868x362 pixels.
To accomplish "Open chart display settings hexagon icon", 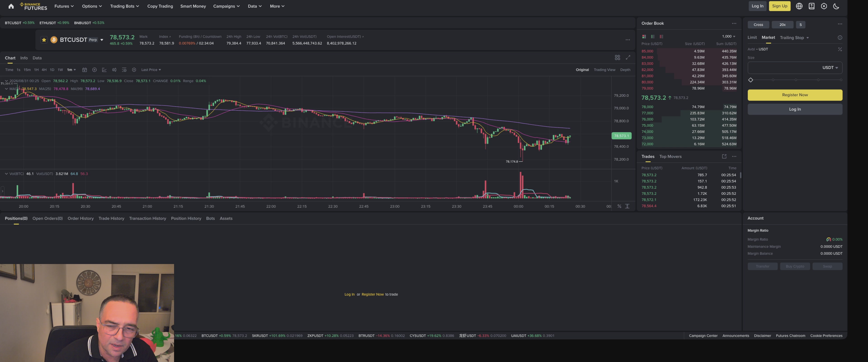I will pyautogui.click(x=134, y=70).
